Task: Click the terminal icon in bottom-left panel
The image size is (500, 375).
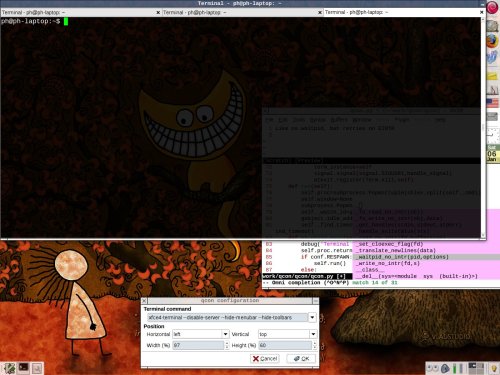Action: click(x=23, y=367)
